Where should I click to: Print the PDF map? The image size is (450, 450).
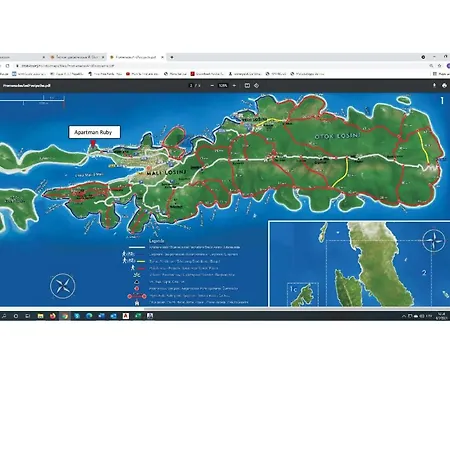click(444, 85)
